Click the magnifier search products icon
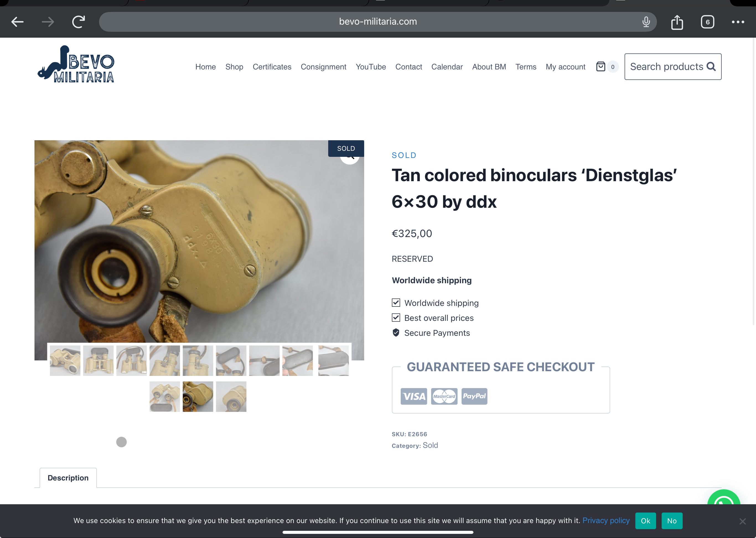Image resolution: width=756 pixels, height=538 pixels. tap(711, 67)
